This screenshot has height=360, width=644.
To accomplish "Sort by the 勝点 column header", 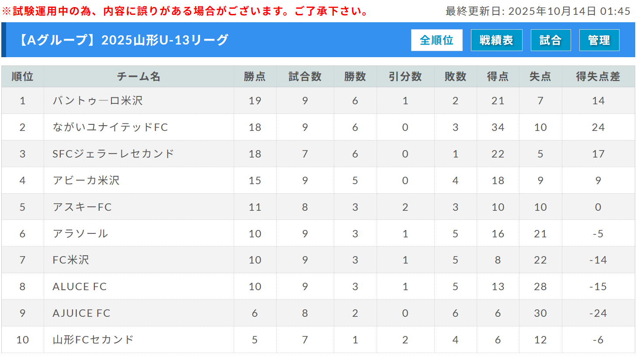I will click(255, 77).
